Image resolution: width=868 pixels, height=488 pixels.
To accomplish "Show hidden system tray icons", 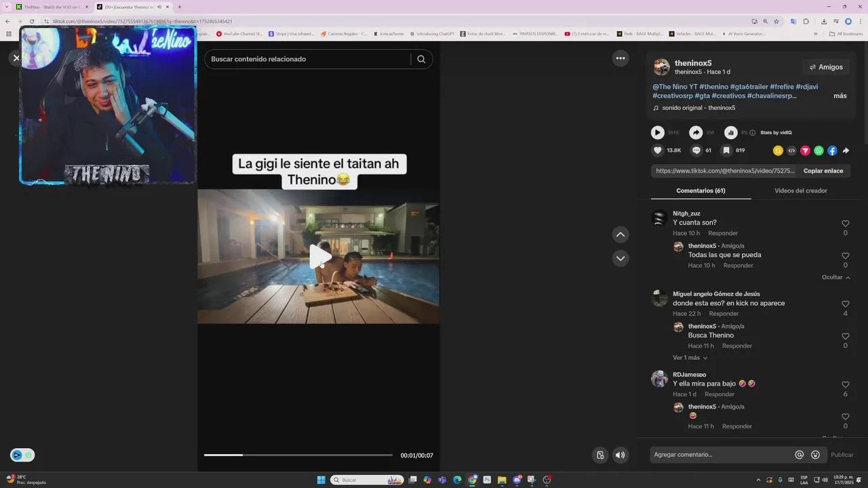I will pos(758,480).
